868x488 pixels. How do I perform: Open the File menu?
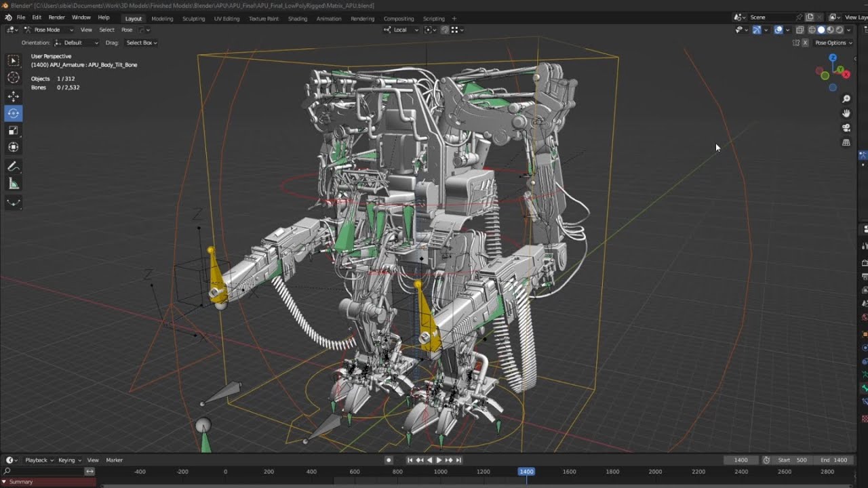pyautogui.click(x=20, y=18)
